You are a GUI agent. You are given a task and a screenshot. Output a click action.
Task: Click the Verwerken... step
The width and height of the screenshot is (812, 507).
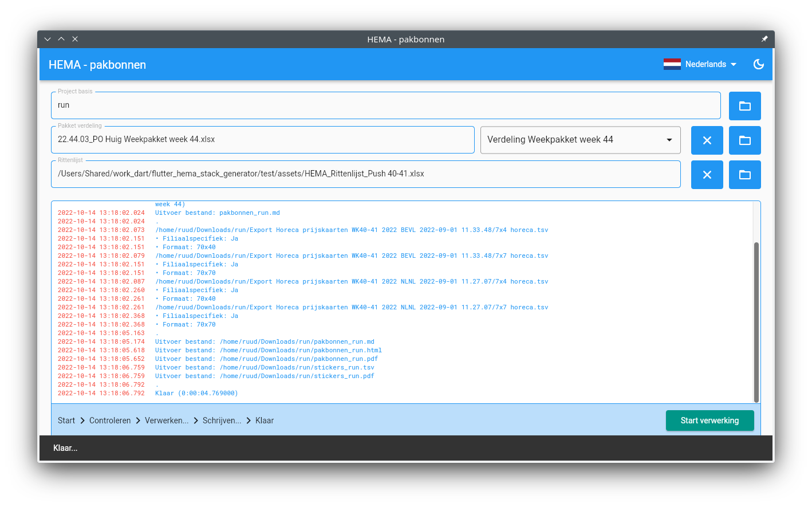tap(167, 420)
